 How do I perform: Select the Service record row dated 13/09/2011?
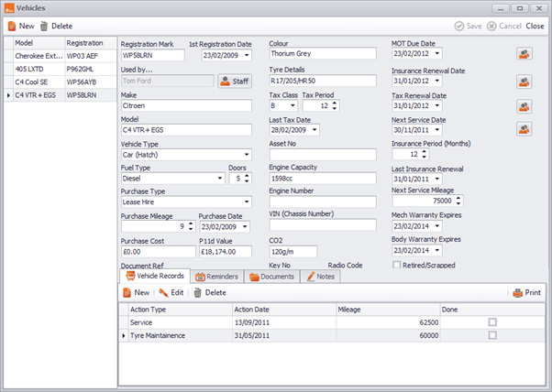[332, 322]
